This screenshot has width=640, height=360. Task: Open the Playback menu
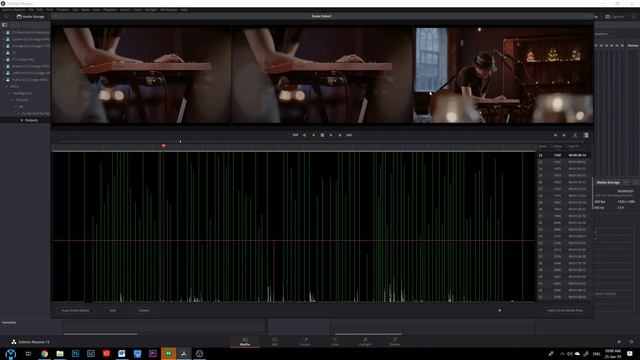click(x=109, y=9)
